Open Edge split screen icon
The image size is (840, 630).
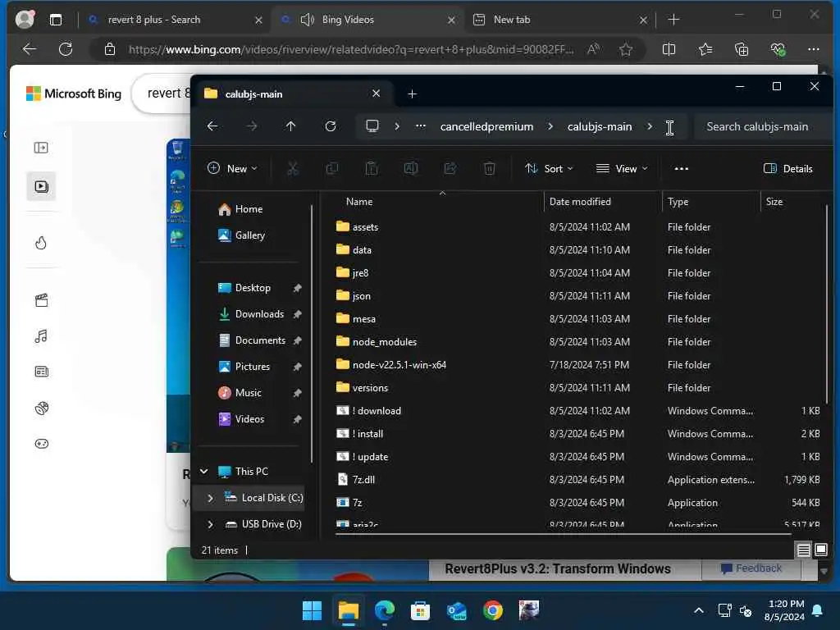coord(669,50)
